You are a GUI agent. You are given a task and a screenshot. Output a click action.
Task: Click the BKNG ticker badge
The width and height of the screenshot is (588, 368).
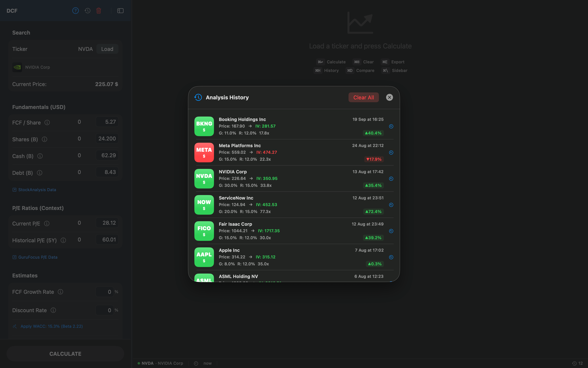pos(204,126)
